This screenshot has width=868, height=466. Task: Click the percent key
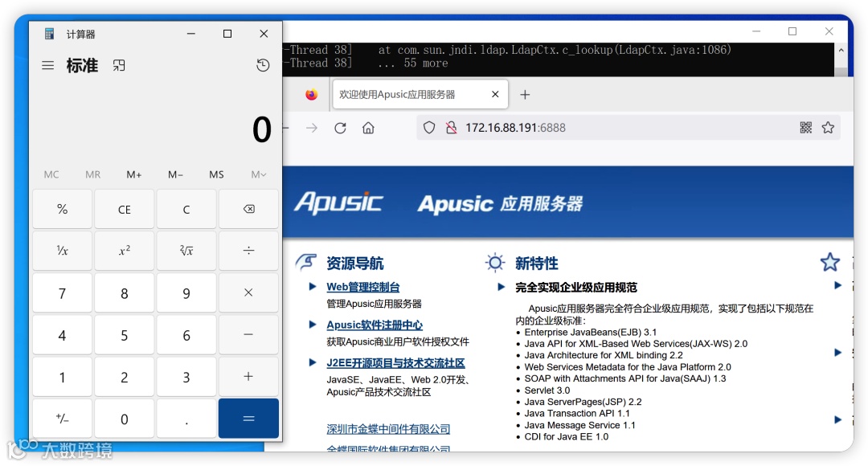point(63,209)
